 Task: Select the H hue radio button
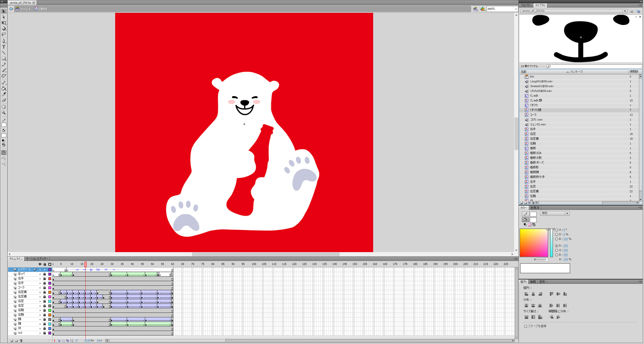pos(557,230)
